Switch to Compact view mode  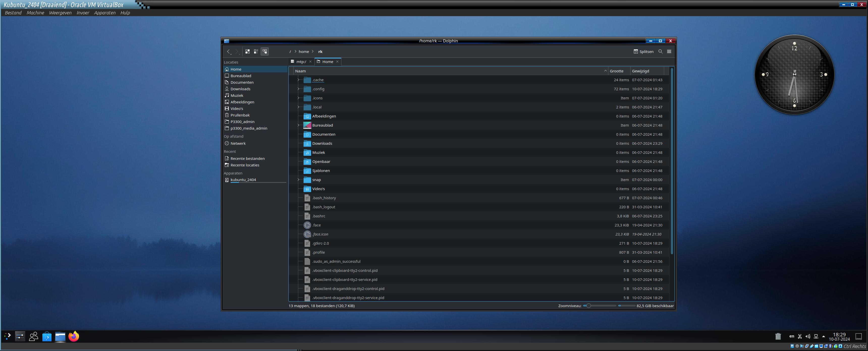coord(256,51)
